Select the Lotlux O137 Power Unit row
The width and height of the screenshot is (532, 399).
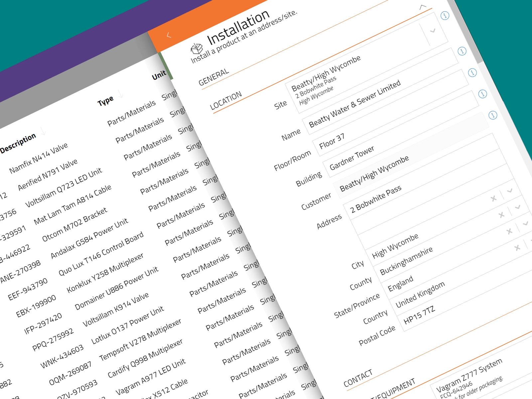pos(127,325)
